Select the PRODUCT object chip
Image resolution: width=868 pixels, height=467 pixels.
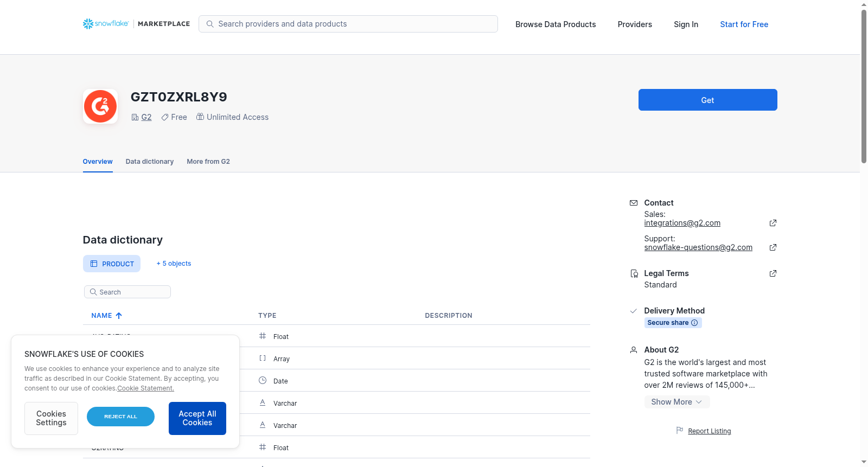(x=112, y=264)
